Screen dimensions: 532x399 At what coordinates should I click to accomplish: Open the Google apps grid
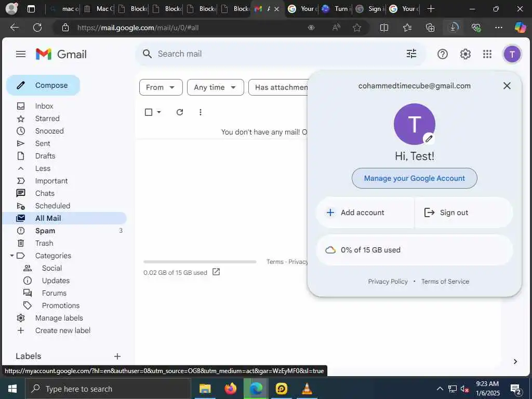487,54
